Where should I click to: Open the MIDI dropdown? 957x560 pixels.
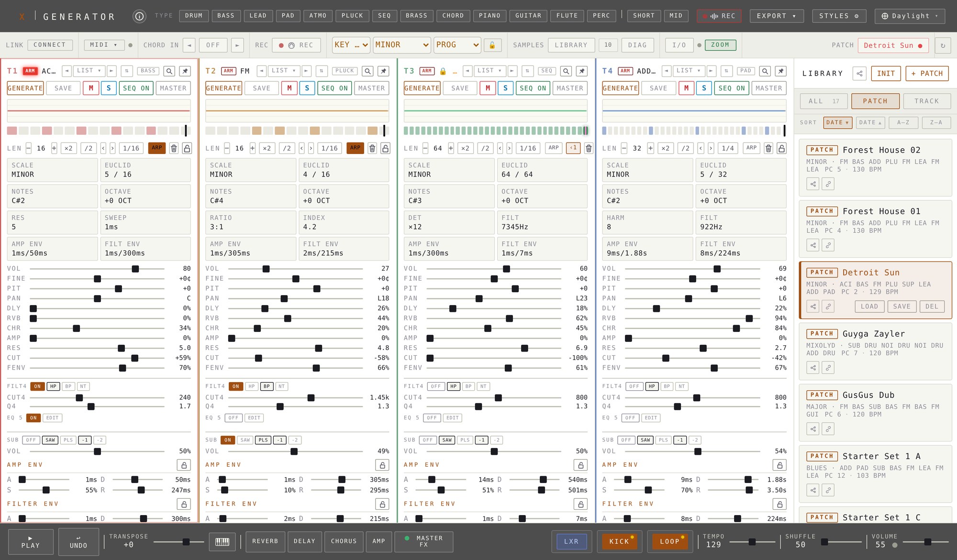coord(104,45)
